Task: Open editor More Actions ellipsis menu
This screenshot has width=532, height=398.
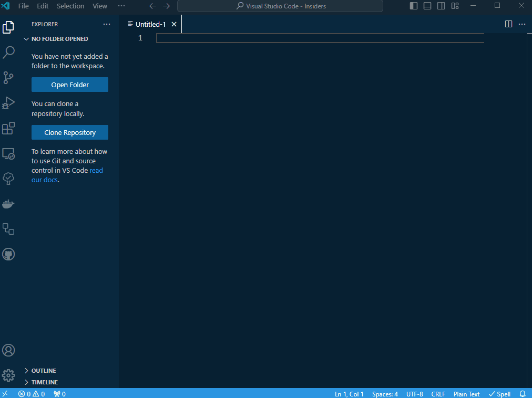Action: [x=522, y=24]
